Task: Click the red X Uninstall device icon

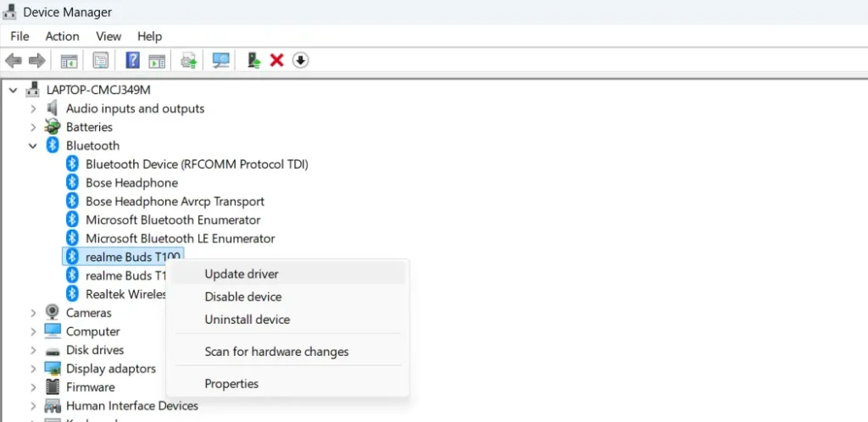Action: tap(277, 60)
